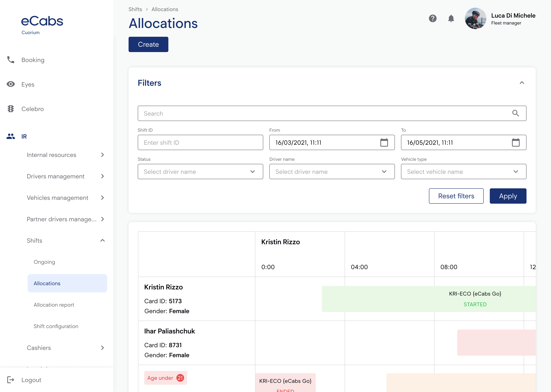Click the Create button
This screenshot has width=551, height=392.
(x=148, y=44)
